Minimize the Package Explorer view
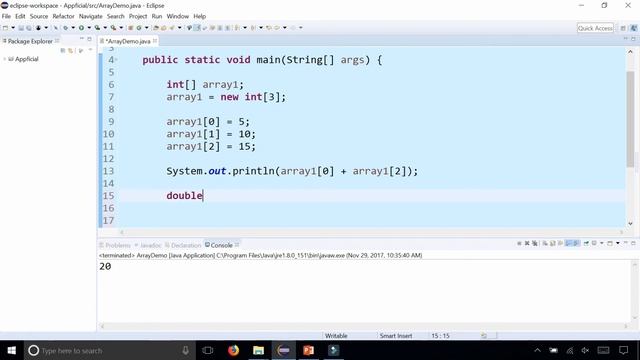The width and height of the screenshot is (640, 360). coord(82,39)
